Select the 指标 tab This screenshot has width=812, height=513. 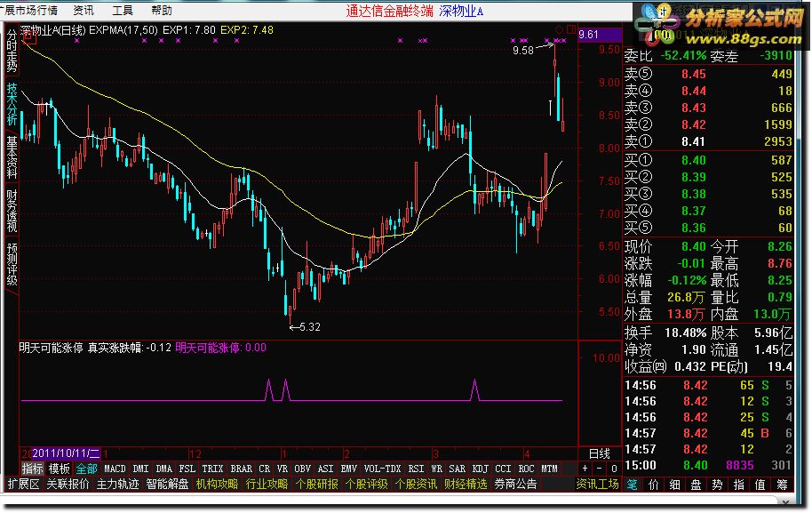32,469
